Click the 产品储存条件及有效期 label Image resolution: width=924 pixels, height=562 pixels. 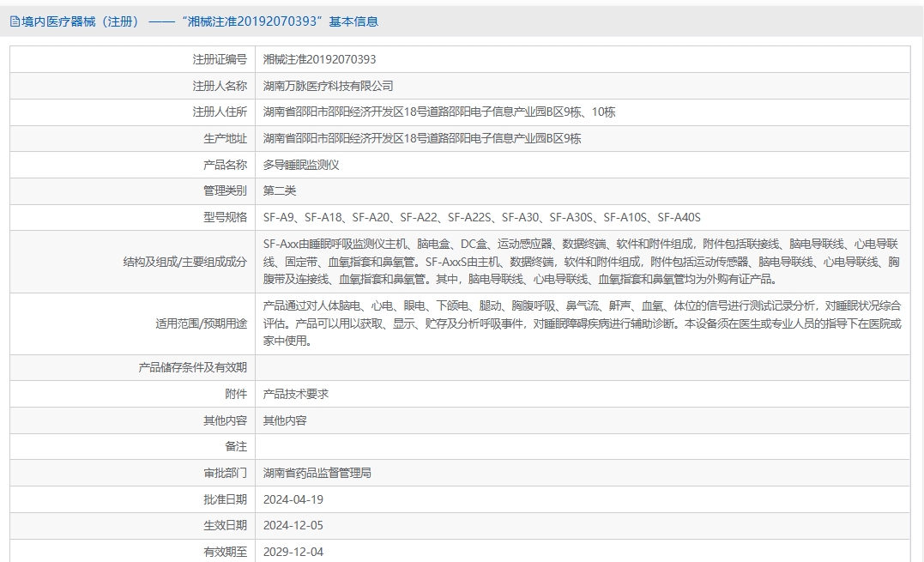[193, 367]
